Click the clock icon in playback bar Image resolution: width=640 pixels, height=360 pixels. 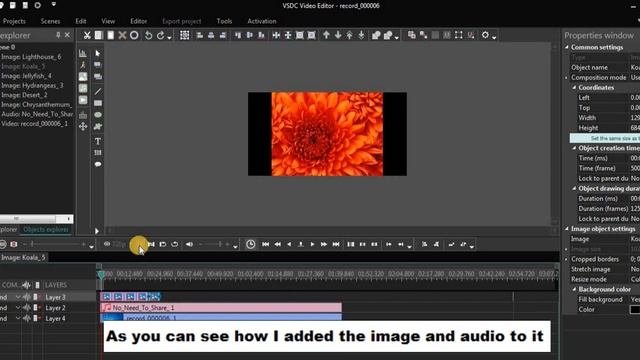251,244
